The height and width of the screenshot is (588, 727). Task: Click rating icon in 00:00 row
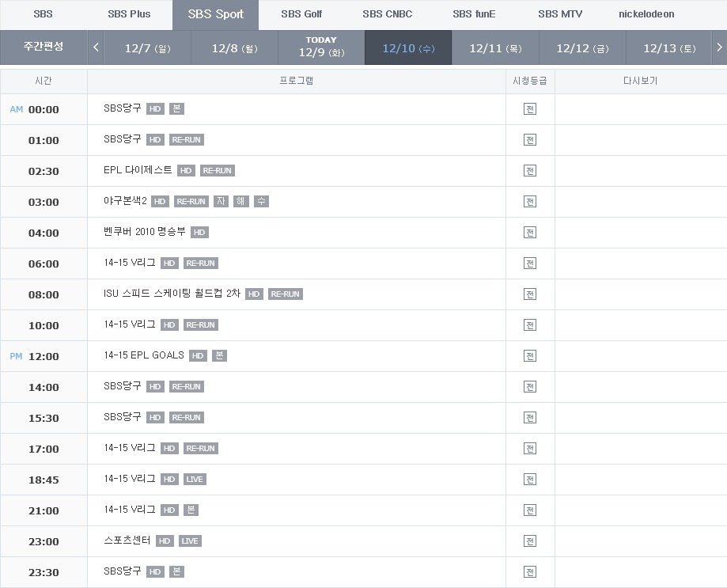[530, 109]
